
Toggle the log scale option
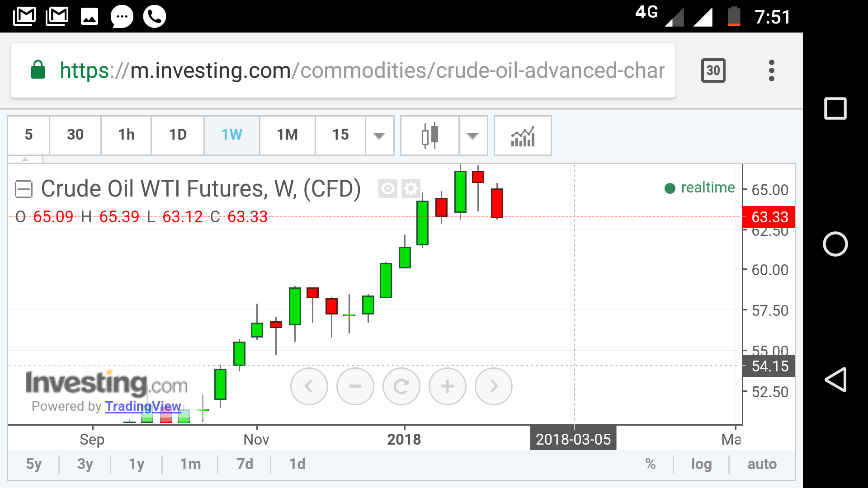(701, 464)
